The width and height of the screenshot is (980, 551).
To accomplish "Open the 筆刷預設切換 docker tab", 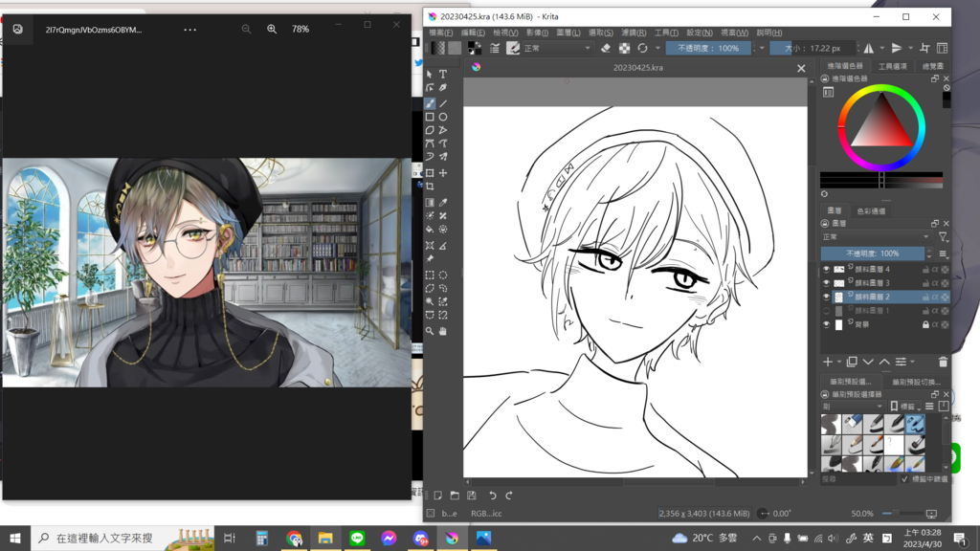I will click(x=916, y=382).
